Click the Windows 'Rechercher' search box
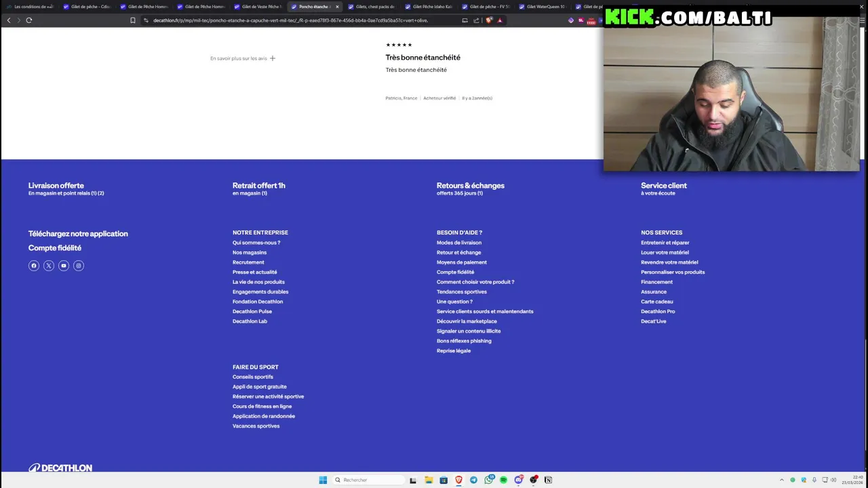Screen dimensions: 868x488 pyautogui.click(x=370, y=480)
